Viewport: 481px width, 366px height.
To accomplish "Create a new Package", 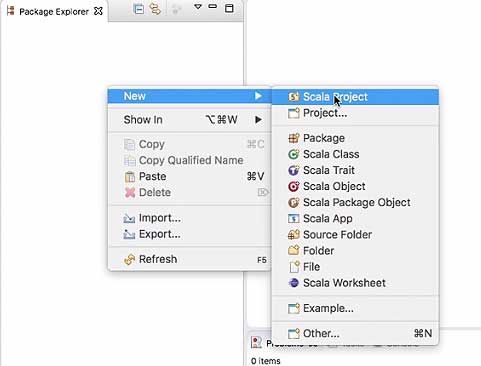I will pos(355,138).
